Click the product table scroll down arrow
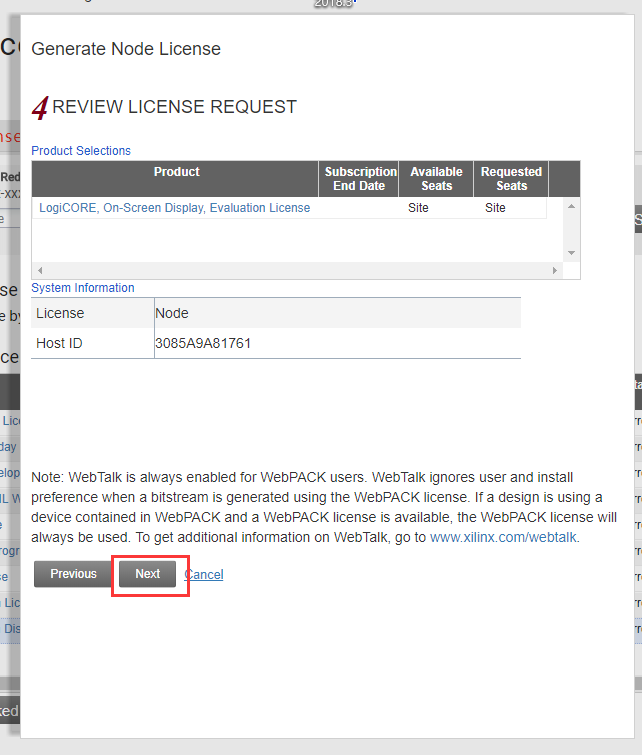 (x=572, y=253)
